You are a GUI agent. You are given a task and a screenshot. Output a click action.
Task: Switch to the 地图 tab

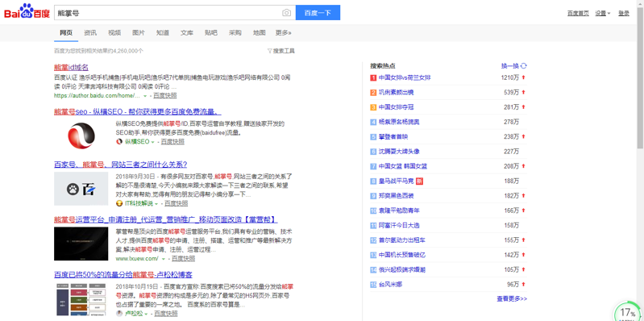point(260,33)
